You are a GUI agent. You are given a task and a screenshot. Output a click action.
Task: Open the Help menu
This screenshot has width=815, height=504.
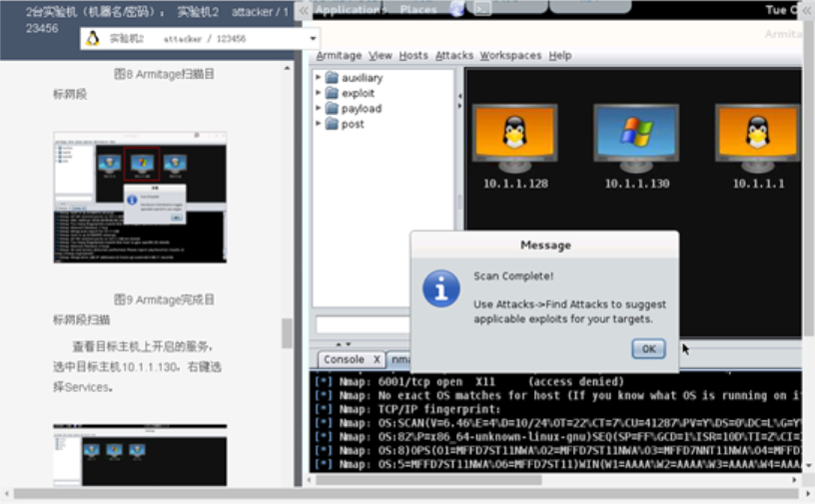[559, 55]
